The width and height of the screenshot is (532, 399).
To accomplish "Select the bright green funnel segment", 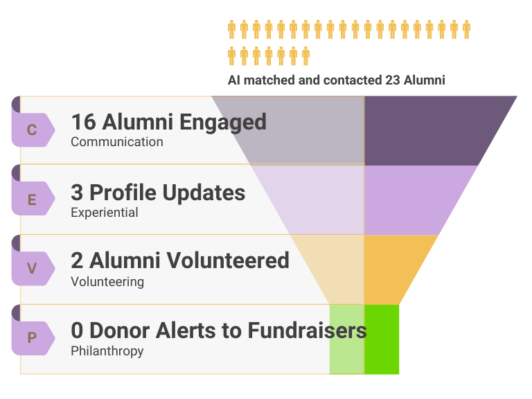I will point(382,339).
